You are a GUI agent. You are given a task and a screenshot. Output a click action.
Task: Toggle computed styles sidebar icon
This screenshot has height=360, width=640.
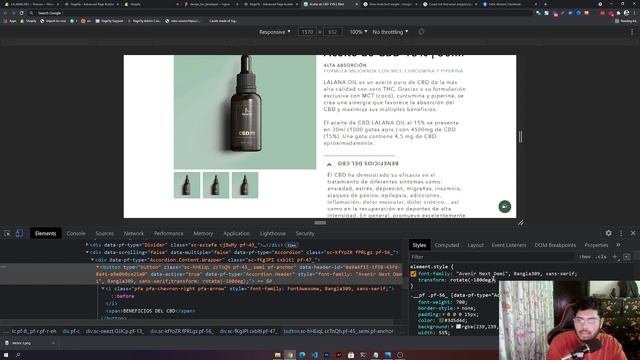tap(627, 257)
